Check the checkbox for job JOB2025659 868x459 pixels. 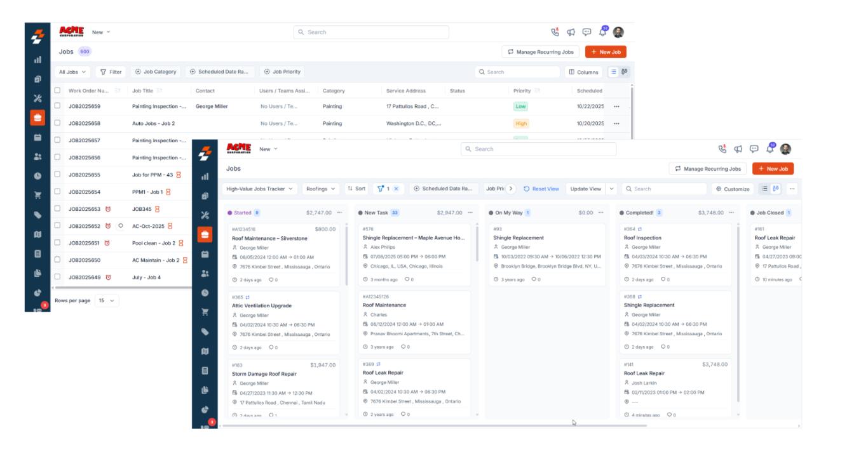point(57,106)
